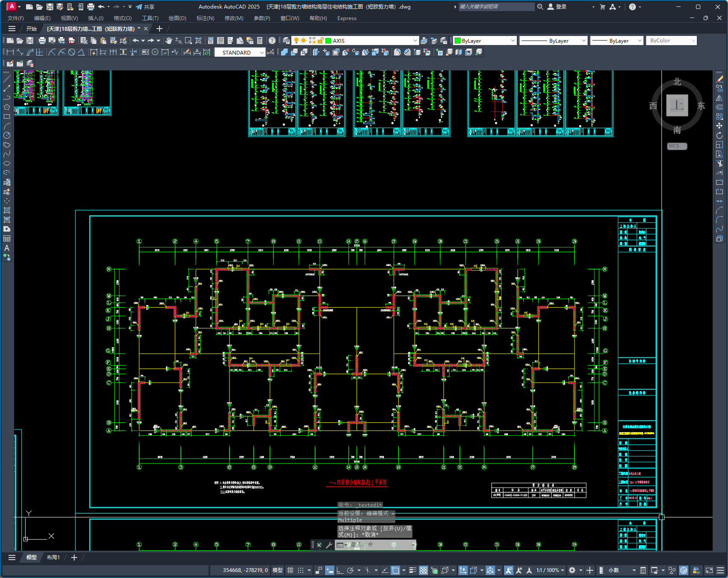Select the Aligned dimension tool
This screenshot has height=578, width=728.
[20, 52]
